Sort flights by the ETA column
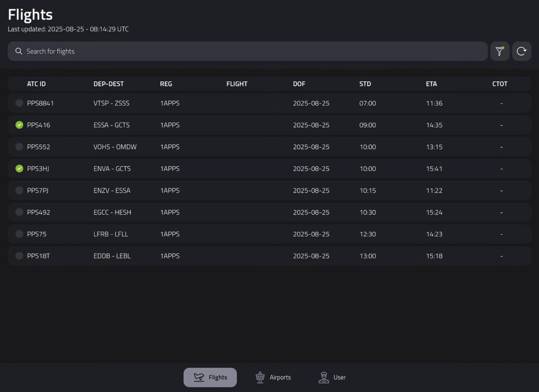Viewport: 539px width, 392px height. (x=431, y=84)
